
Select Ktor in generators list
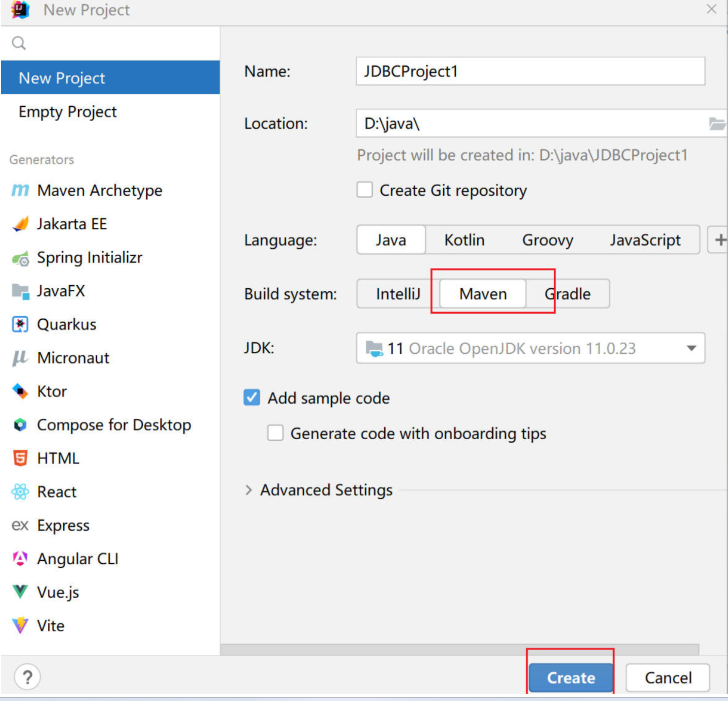point(110,391)
